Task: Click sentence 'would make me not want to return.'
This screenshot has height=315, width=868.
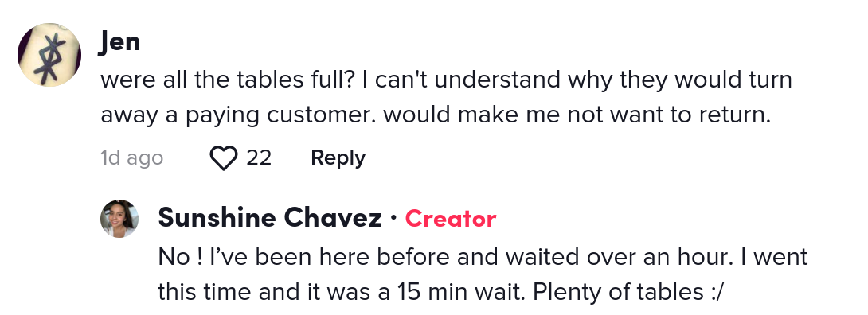Action: (x=577, y=115)
